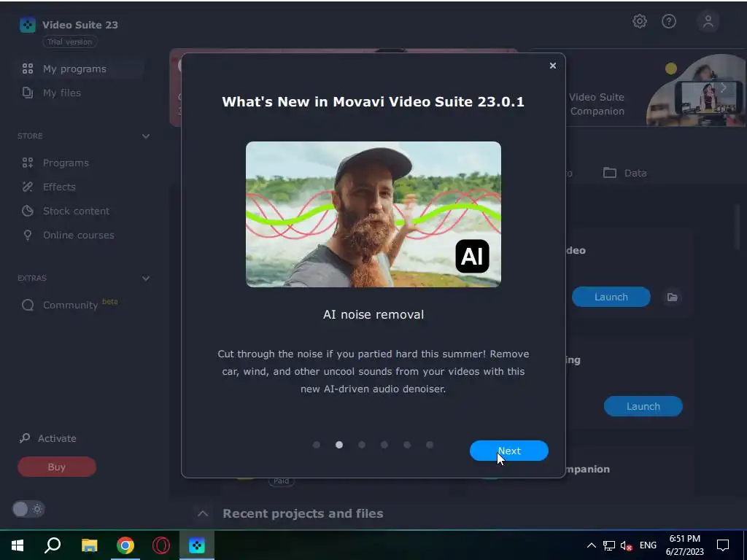Open settings gear in the header

coord(639,21)
